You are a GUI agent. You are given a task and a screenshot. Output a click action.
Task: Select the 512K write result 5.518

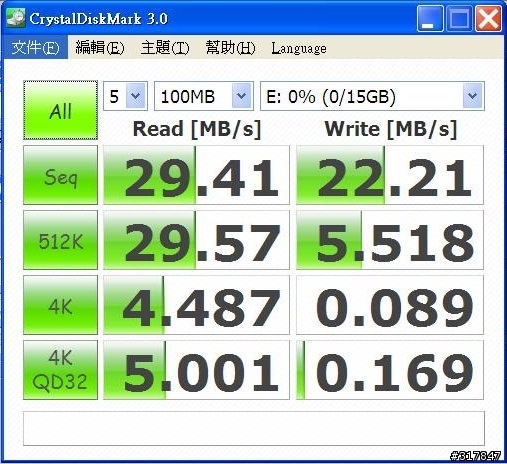click(x=390, y=240)
